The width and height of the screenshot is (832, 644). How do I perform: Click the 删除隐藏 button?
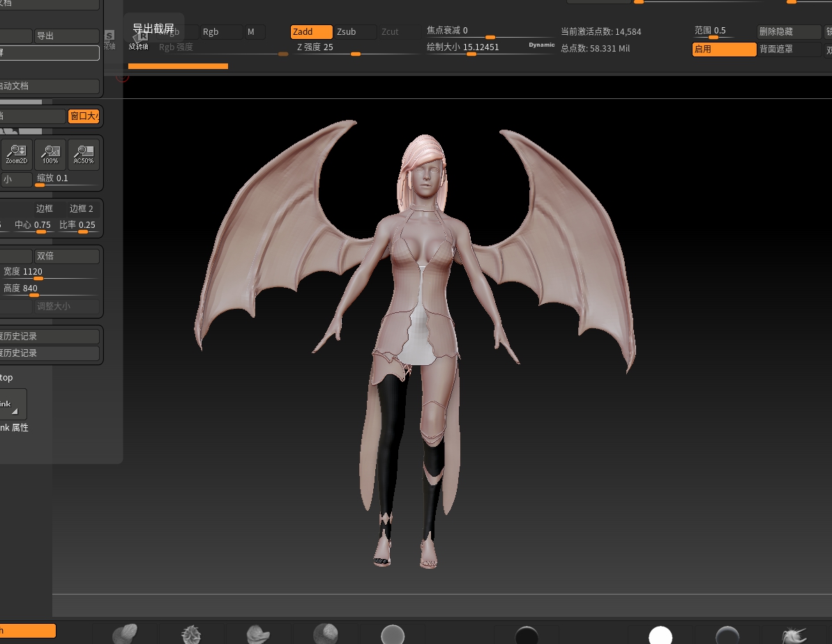point(789,32)
